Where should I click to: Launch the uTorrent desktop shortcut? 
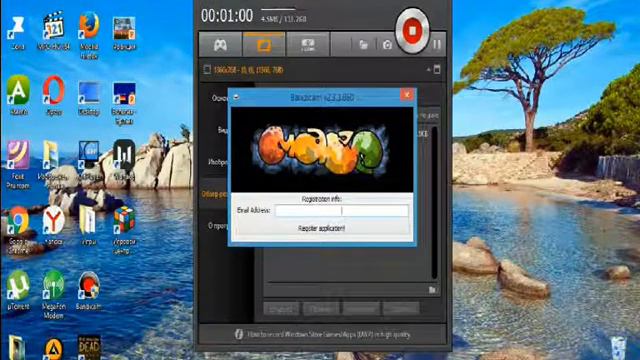[x=18, y=289]
